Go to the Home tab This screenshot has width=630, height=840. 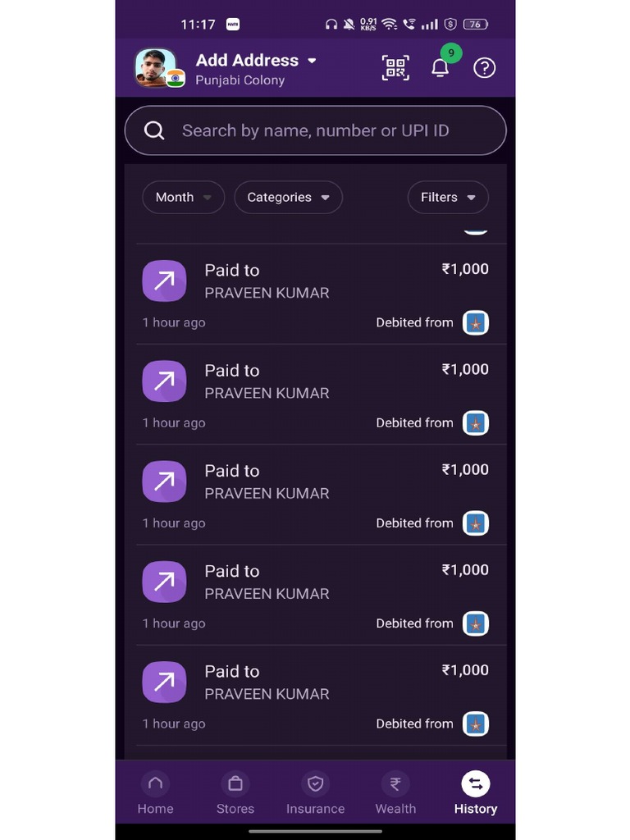tap(155, 794)
